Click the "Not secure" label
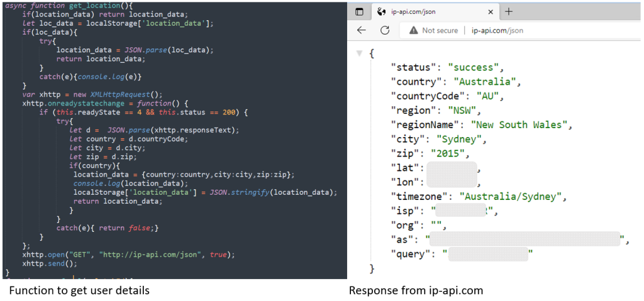The image size is (644, 301). pos(440,30)
